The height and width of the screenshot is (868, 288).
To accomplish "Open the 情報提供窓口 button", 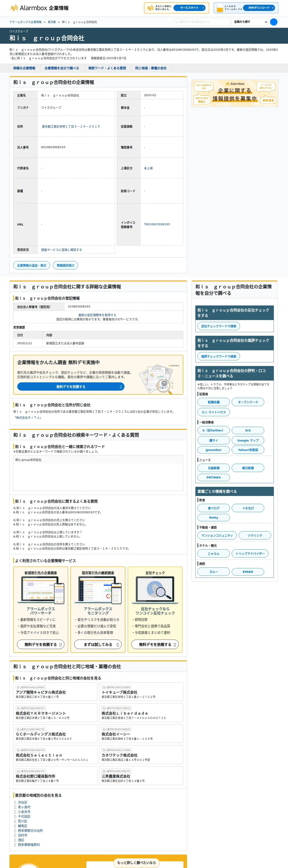I will coord(65,266).
